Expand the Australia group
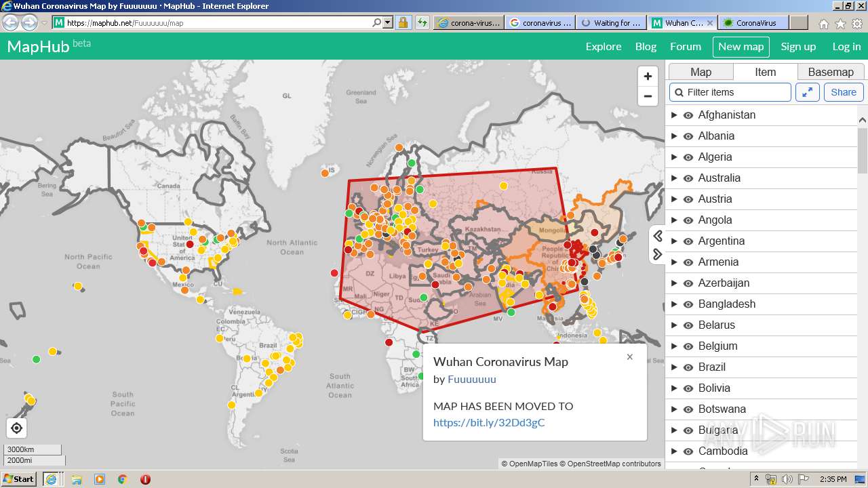Viewport: 868px width, 488px height. [x=674, y=178]
